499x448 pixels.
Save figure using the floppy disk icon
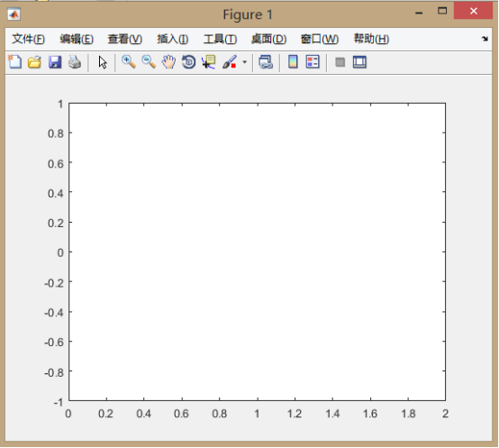click(x=55, y=62)
